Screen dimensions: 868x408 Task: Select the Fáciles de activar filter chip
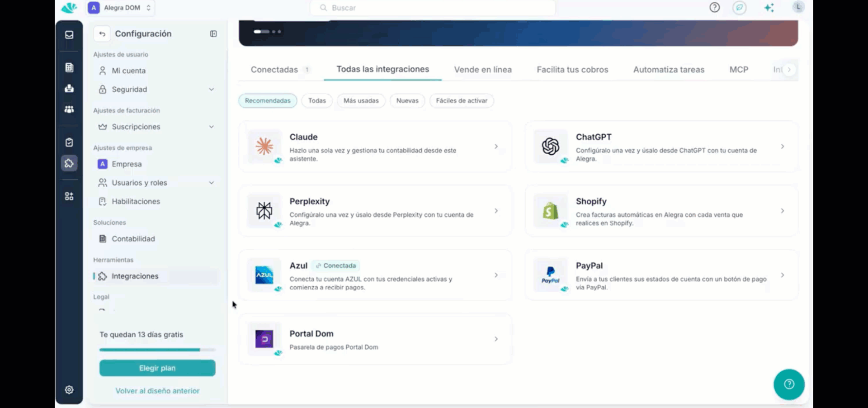pyautogui.click(x=462, y=100)
